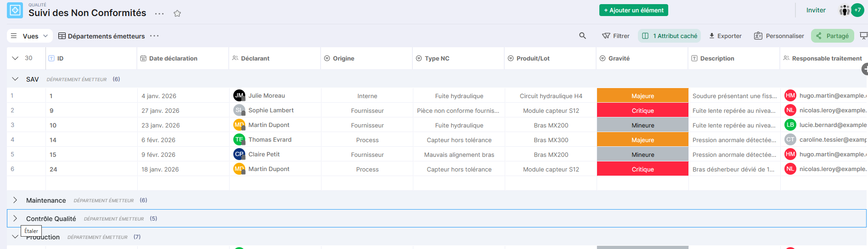Click the Circuit hydraulique H4 cell
This screenshot has width=868, height=249.
pyautogui.click(x=551, y=95)
